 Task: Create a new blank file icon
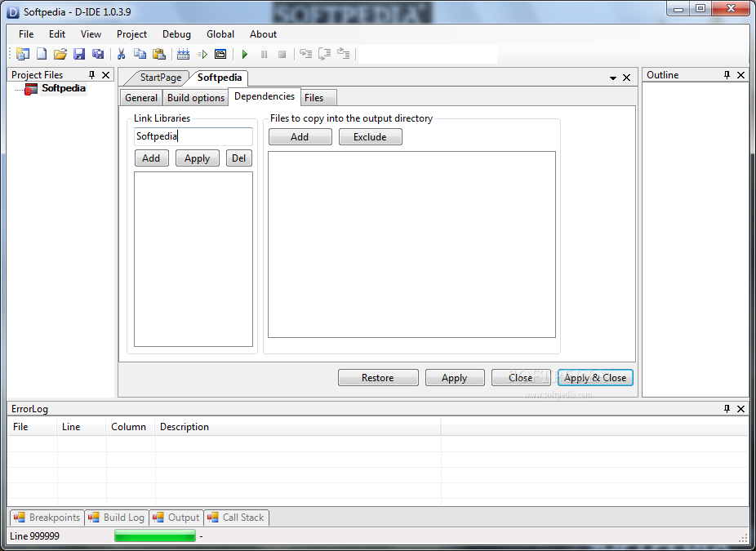point(42,54)
